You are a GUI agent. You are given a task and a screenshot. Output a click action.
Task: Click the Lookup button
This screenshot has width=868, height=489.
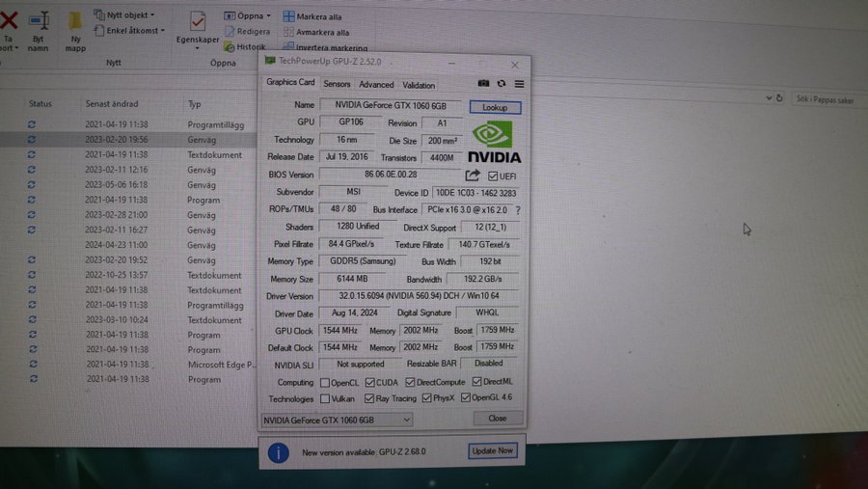[495, 107]
